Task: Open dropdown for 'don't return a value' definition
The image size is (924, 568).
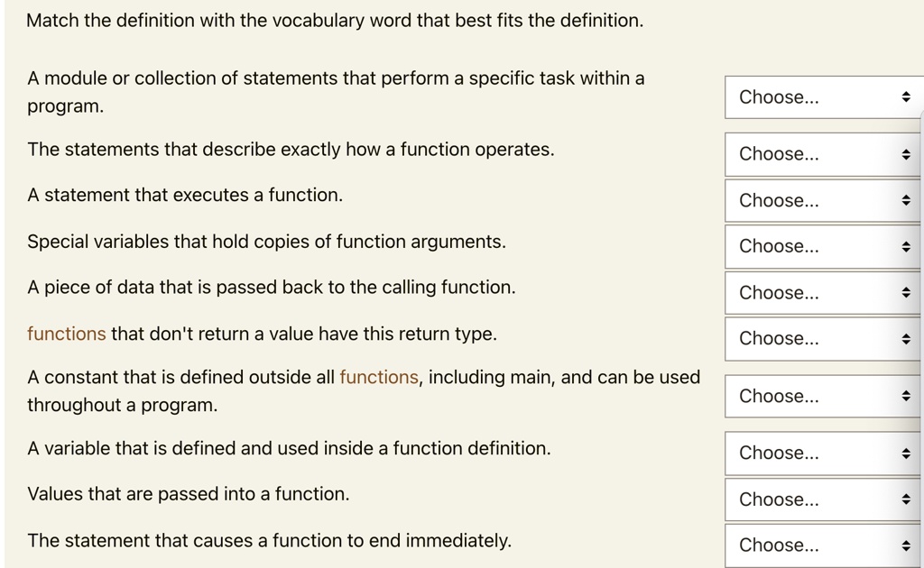Action: (x=823, y=339)
